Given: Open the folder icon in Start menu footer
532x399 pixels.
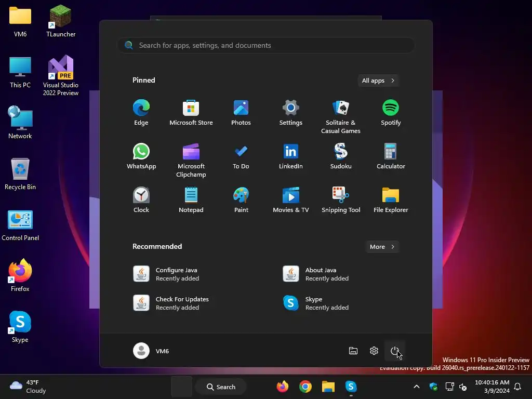Looking at the screenshot, I should coord(353,351).
